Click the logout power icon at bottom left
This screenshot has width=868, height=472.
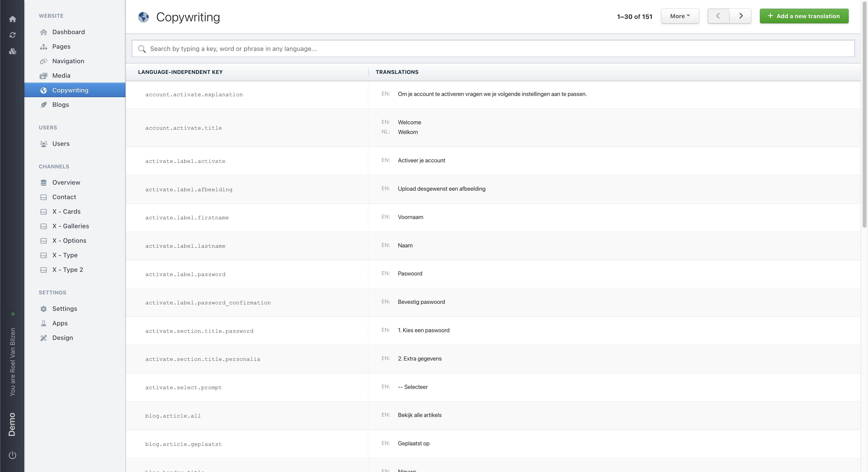[x=12, y=455]
